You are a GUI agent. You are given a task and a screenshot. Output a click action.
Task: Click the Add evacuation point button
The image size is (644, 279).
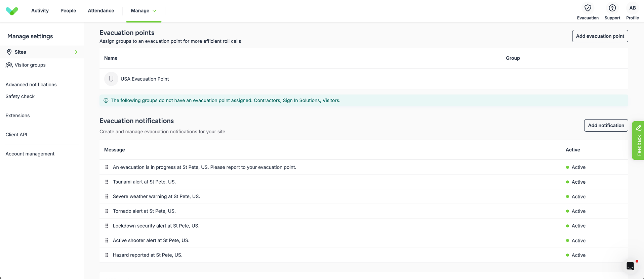600,36
